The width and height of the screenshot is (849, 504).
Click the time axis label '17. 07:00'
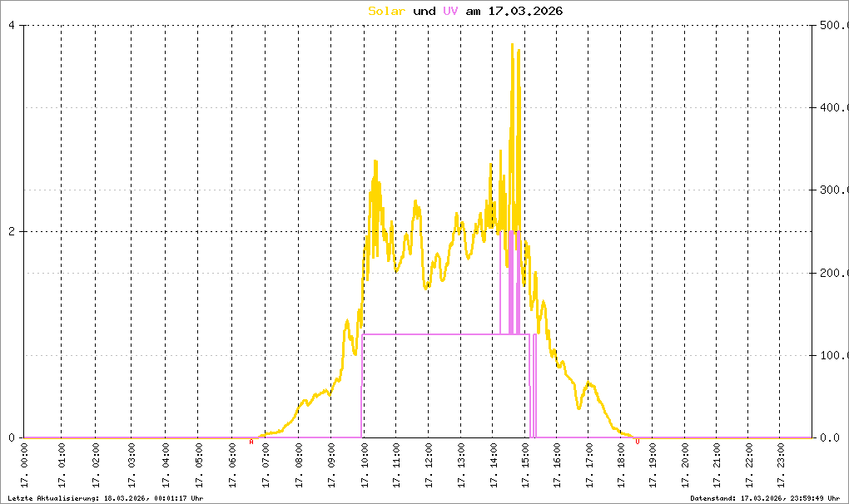[x=266, y=465]
